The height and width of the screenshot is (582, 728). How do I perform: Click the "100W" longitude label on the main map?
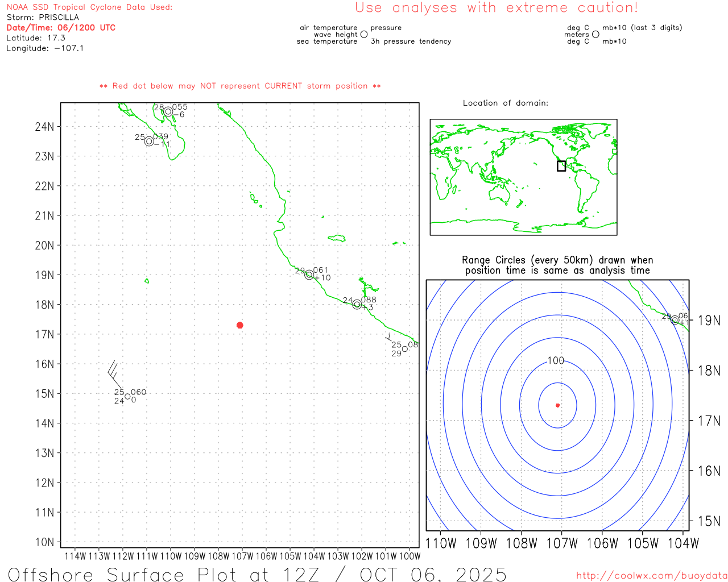click(x=409, y=556)
